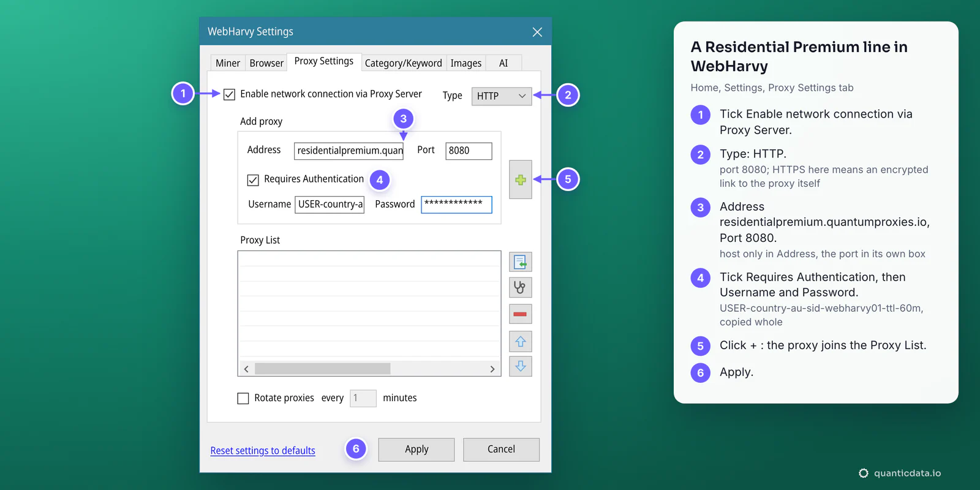
Task: Click the Reset settings to defaults link
Action: [x=263, y=451]
